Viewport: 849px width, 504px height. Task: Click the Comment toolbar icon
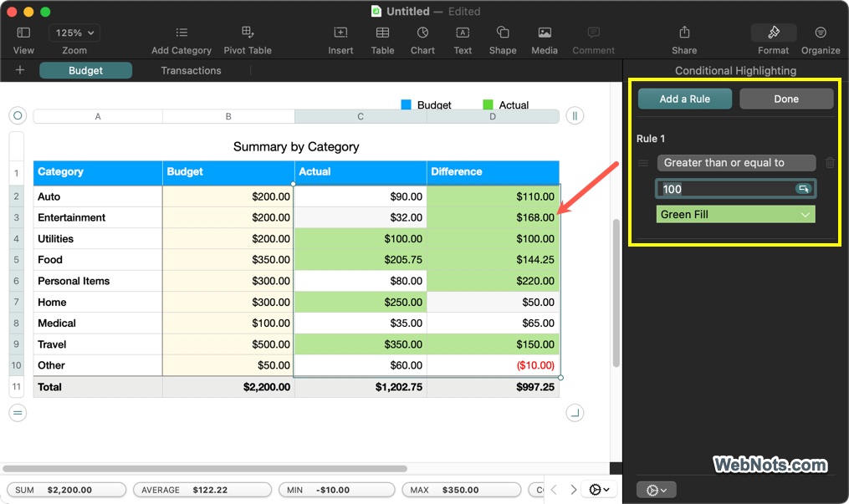point(593,33)
